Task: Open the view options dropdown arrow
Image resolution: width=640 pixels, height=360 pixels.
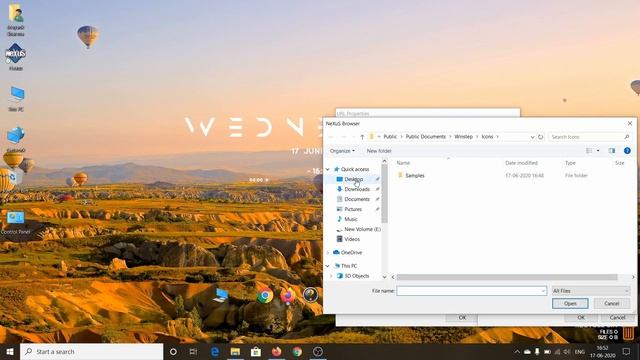Action: [x=598, y=151]
